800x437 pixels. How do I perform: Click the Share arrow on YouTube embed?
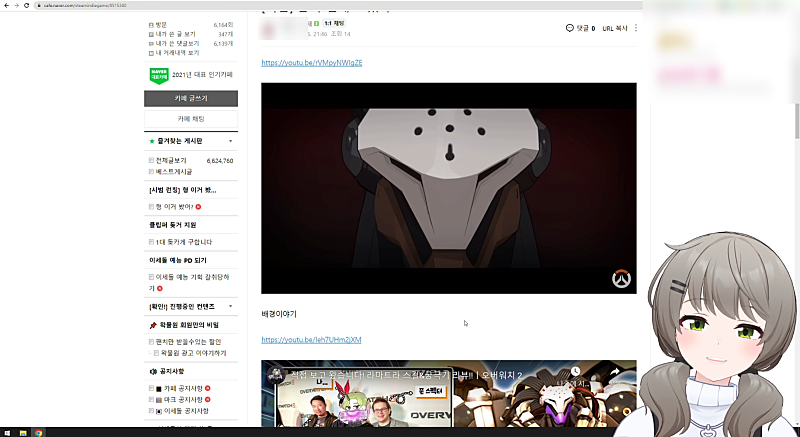(615, 372)
